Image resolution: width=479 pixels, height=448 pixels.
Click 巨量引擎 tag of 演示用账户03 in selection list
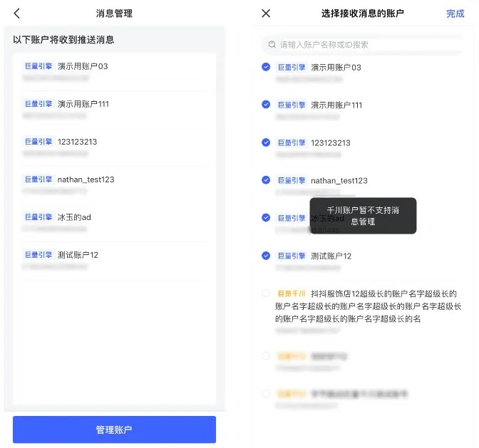point(292,68)
